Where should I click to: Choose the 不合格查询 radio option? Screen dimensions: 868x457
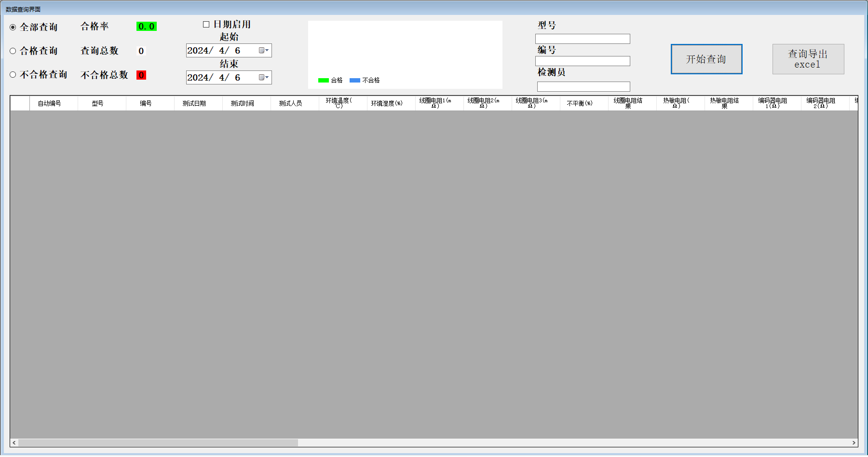point(13,75)
